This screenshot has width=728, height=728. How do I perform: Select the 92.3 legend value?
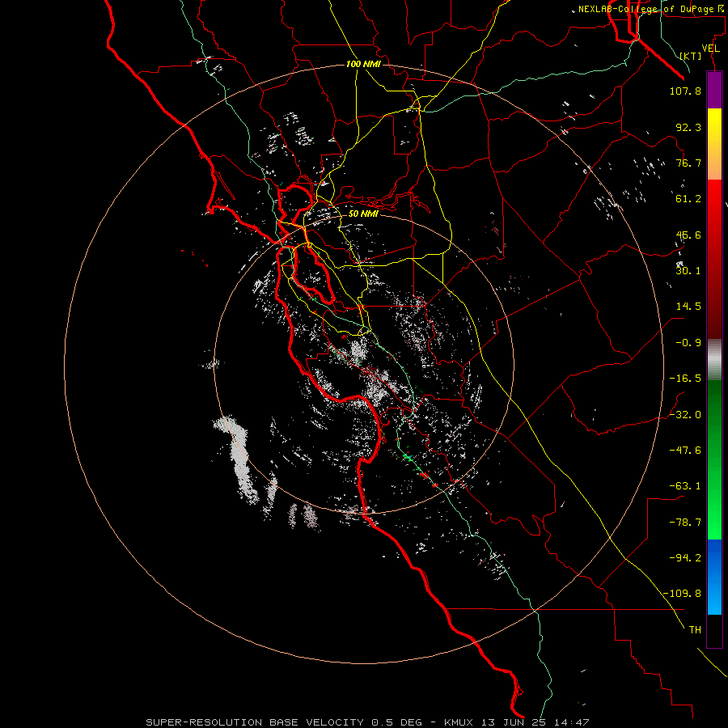click(x=688, y=127)
